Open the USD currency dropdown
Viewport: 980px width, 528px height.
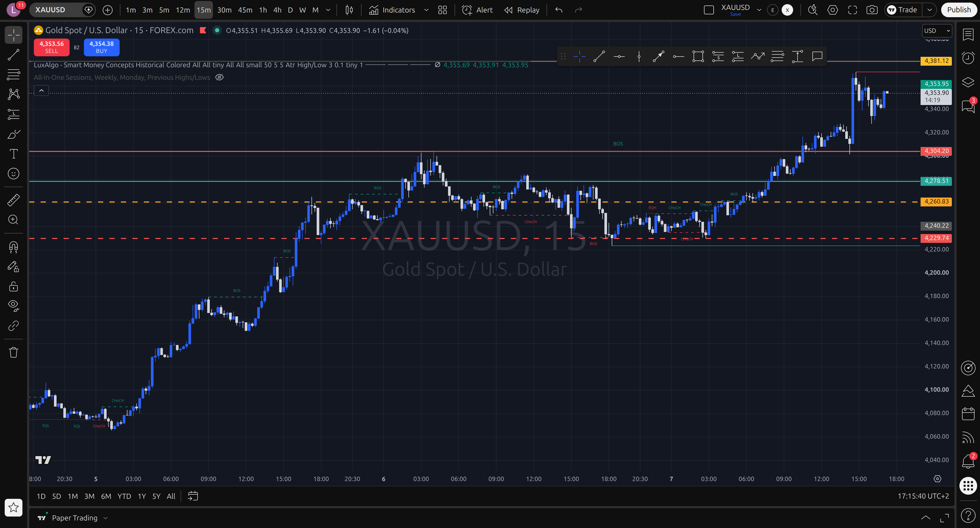click(x=937, y=30)
